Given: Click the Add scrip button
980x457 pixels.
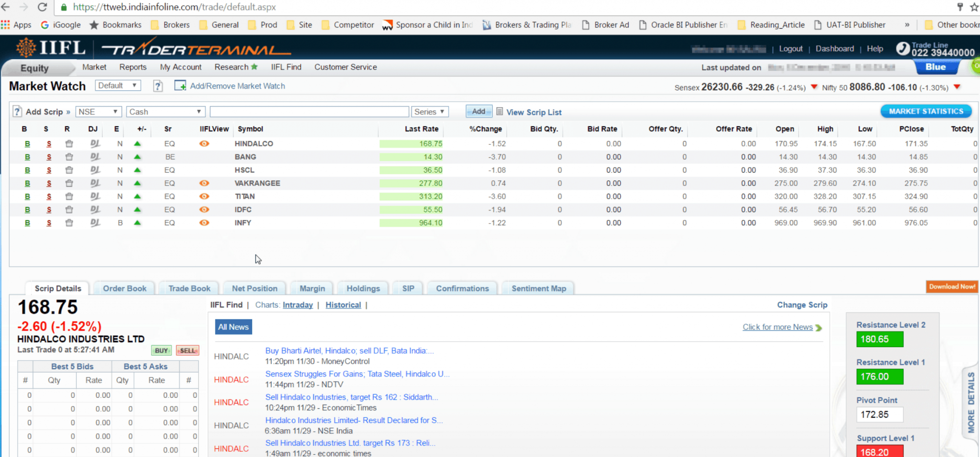Looking at the screenshot, I should 479,111.
